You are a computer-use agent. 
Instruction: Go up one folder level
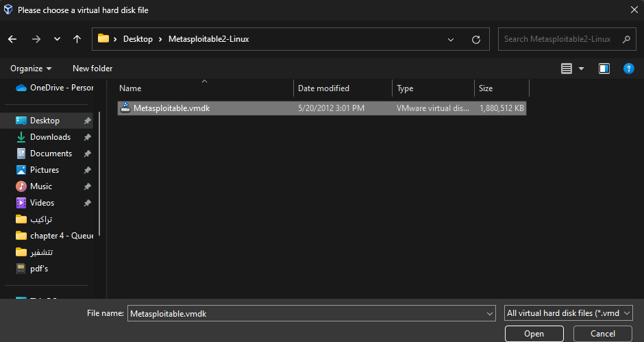77,39
